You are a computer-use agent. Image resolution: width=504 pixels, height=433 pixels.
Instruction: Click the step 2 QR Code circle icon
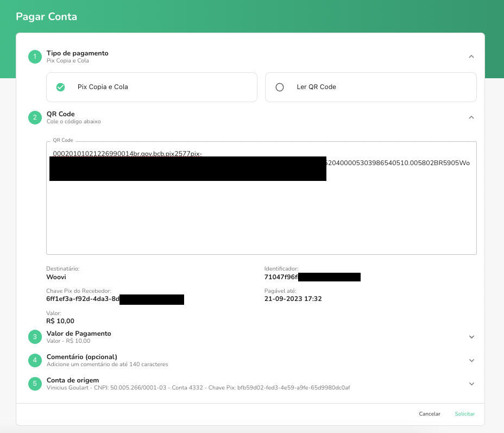click(35, 117)
